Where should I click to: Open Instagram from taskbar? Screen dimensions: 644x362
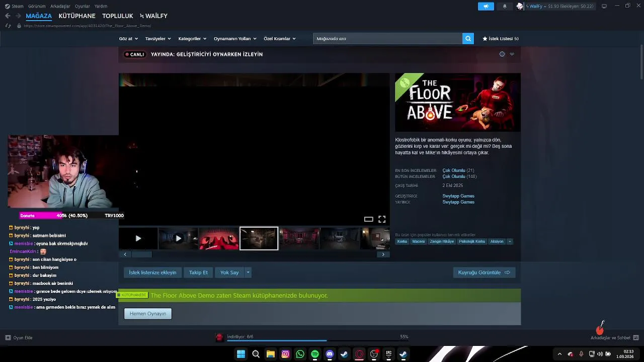pyautogui.click(x=285, y=354)
